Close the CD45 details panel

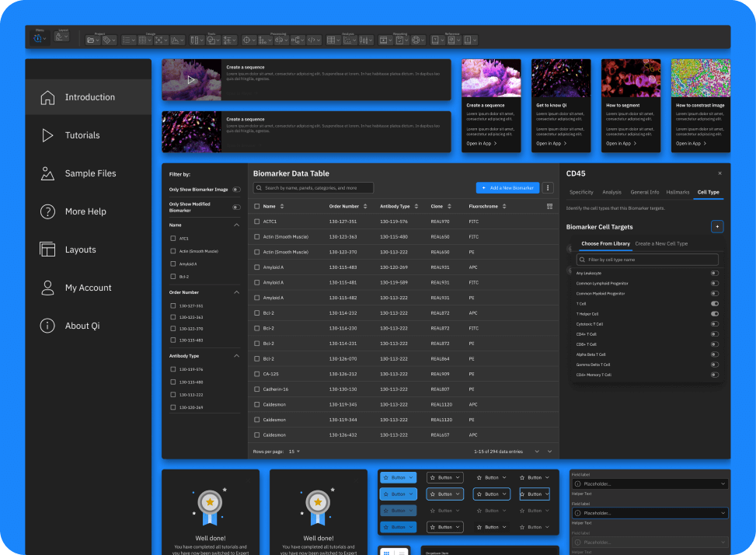point(719,173)
